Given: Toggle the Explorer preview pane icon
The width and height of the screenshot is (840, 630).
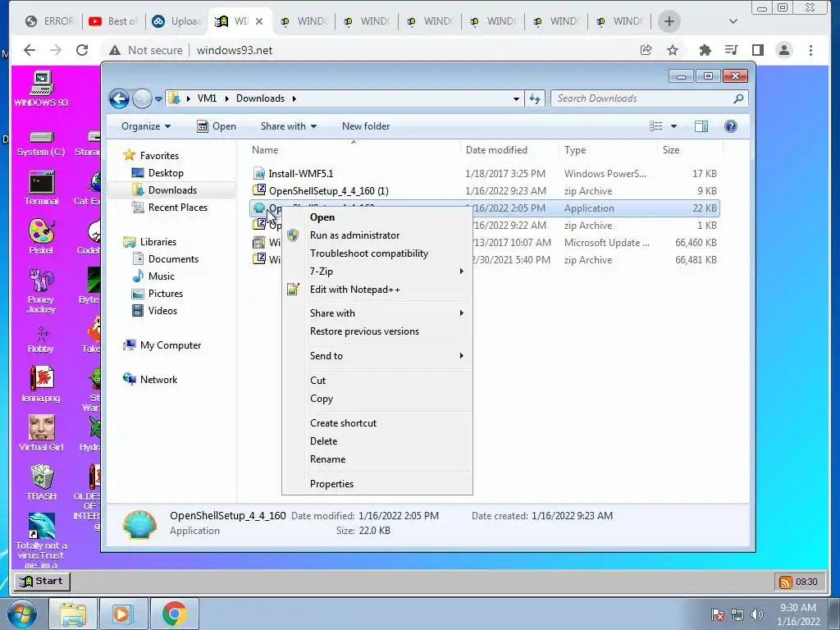Looking at the screenshot, I should click(x=701, y=126).
